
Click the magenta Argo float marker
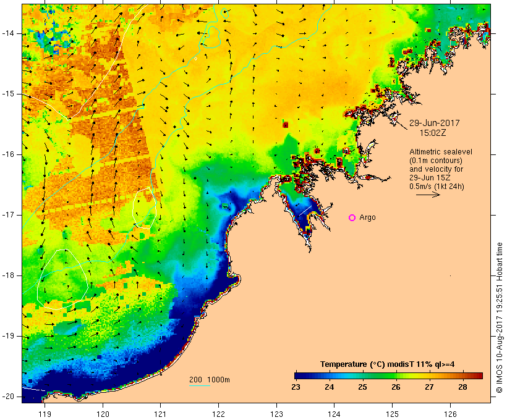(352, 218)
